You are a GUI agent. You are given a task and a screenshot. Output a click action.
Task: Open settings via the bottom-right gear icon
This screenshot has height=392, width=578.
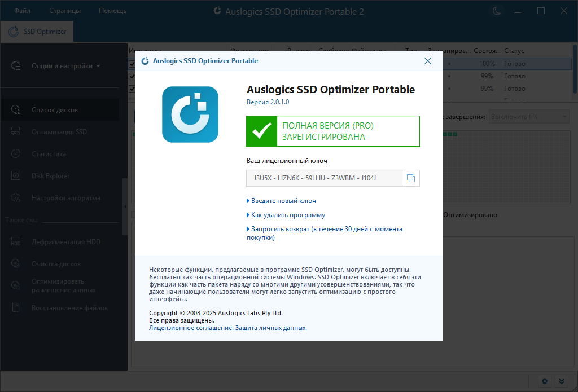pos(545,381)
